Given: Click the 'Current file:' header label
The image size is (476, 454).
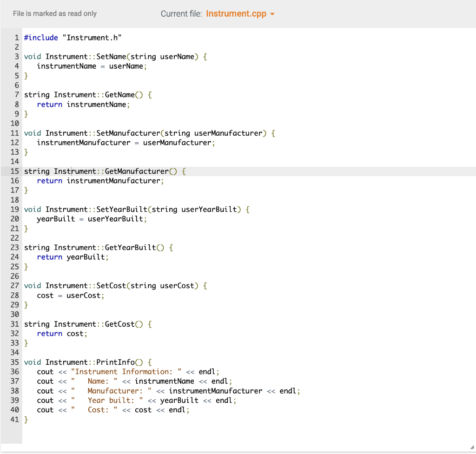Looking at the screenshot, I should tap(181, 14).
